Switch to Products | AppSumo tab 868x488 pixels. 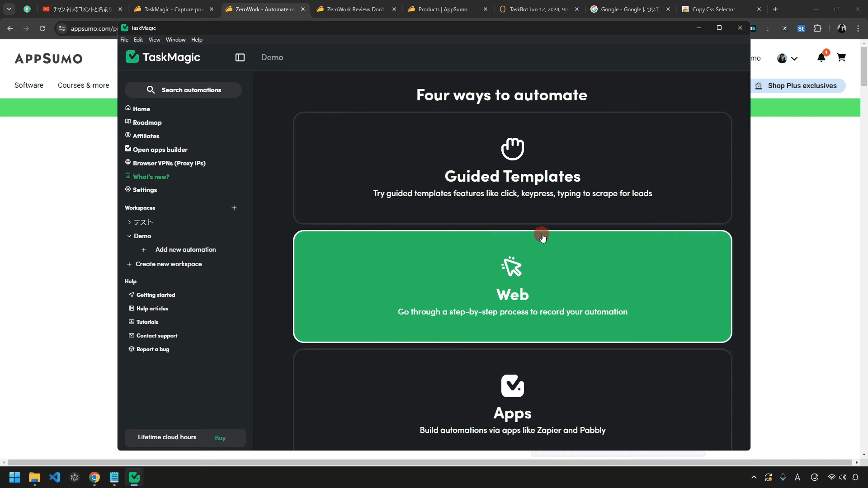[442, 9]
